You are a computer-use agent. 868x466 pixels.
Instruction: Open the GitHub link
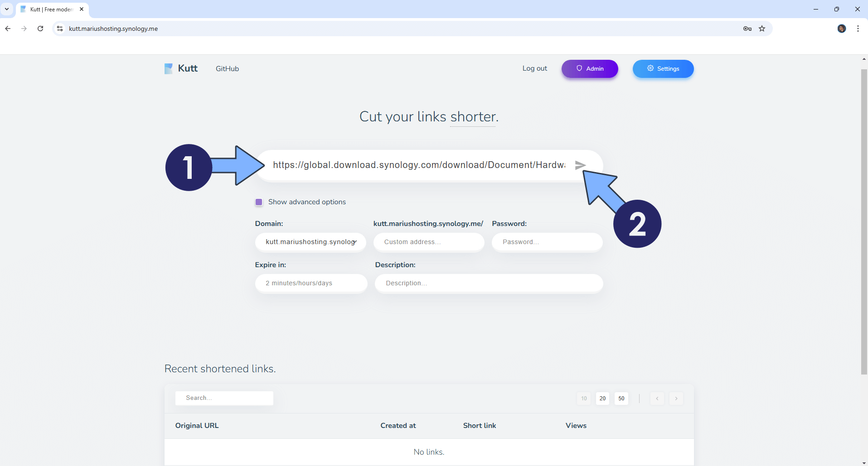pos(227,68)
